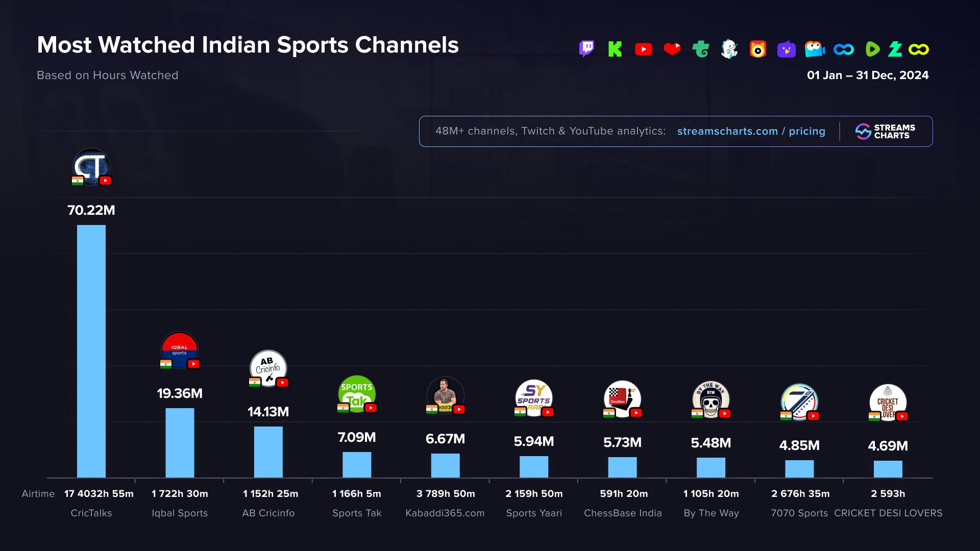Viewport: 980px width, 551px height.
Task: Click the green Kick platform icon
Action: point(615,49)
